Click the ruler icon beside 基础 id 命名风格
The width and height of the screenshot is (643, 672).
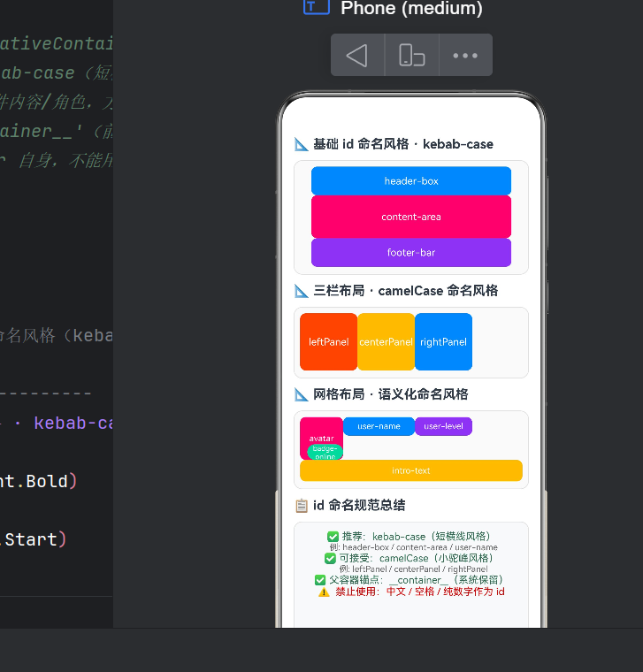[x=302, y=144]
